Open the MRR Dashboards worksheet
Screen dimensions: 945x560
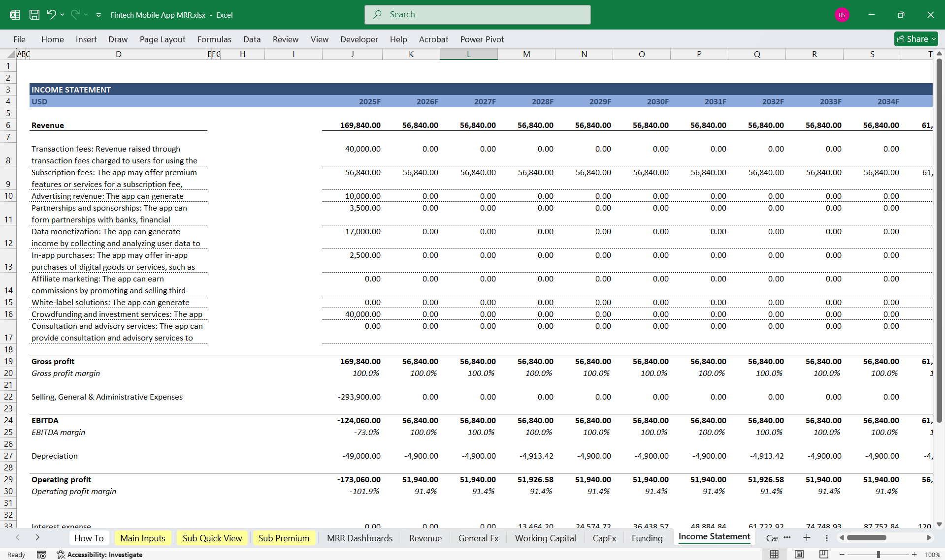tap(359, 538)
